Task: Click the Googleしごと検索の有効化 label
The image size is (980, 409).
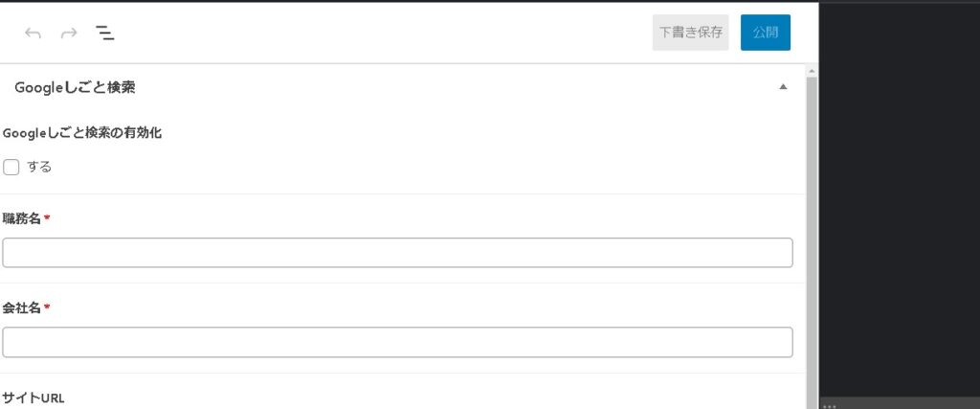Action: 82,133
